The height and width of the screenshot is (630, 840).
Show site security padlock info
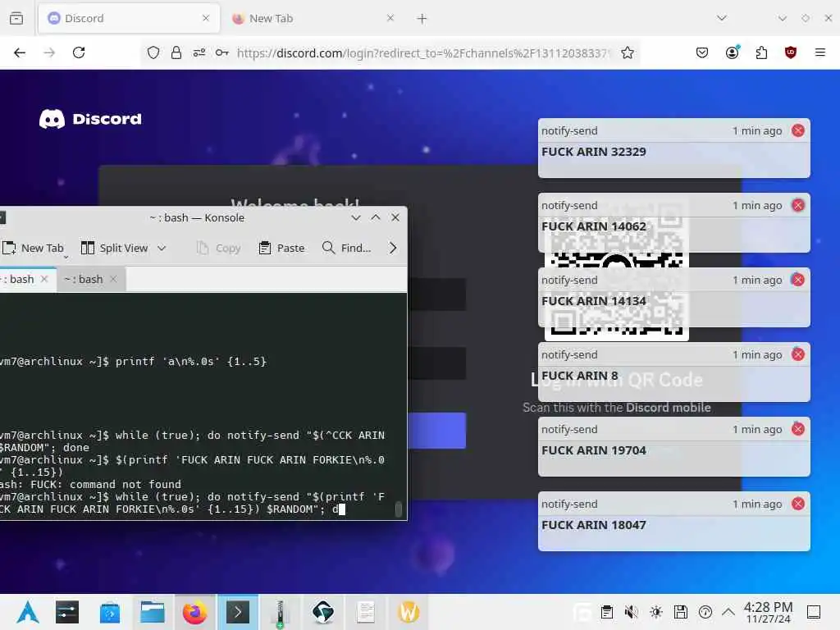pos(176,52)
